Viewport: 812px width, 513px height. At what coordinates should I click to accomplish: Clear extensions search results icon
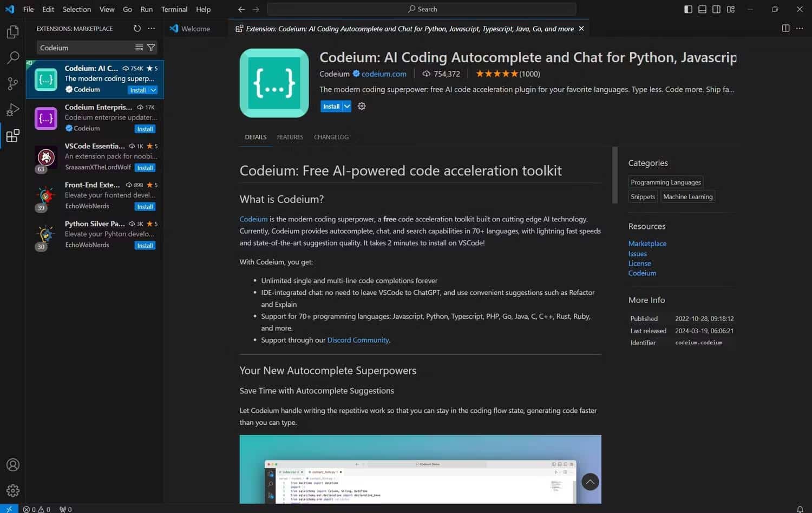(x=139, y=48)
